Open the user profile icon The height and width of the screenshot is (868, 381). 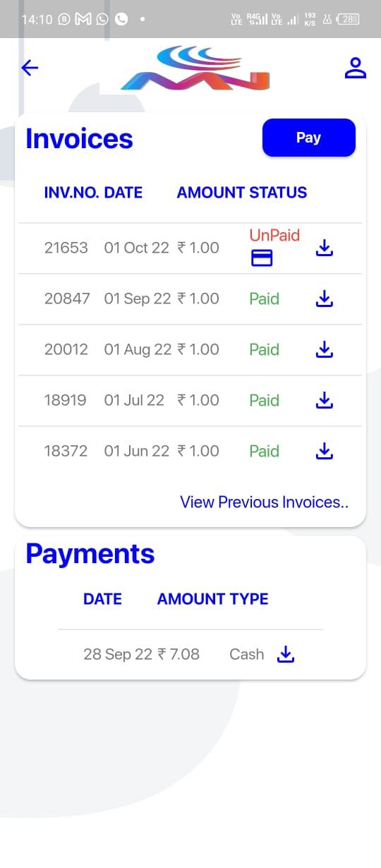[x=355, y=68]
